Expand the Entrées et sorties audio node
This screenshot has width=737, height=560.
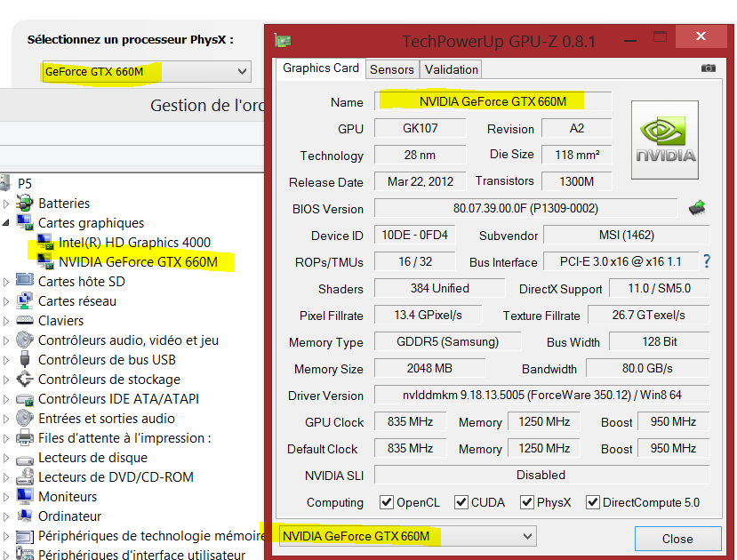(x=5, y=419)
